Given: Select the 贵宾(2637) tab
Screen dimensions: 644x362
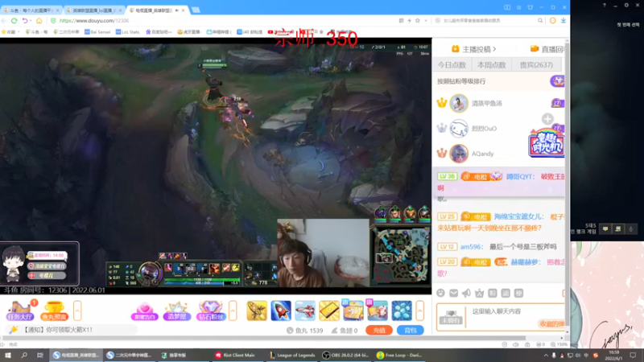Looking at the screenshot, I should click(x=536, y=65).
